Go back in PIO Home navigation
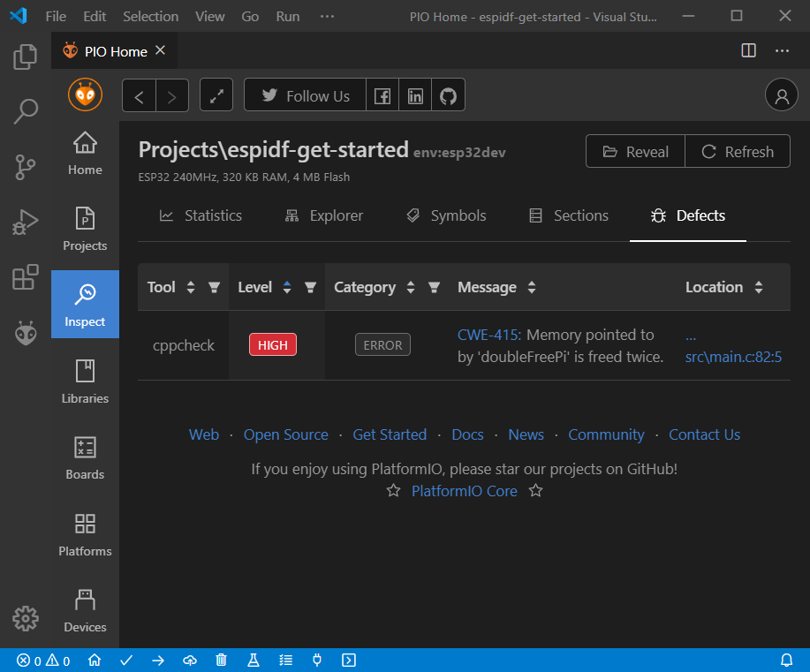 coord(139,95)
